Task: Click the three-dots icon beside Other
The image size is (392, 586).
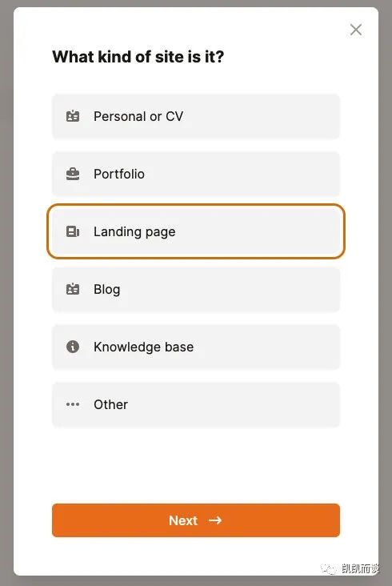Action: point(73,404)
